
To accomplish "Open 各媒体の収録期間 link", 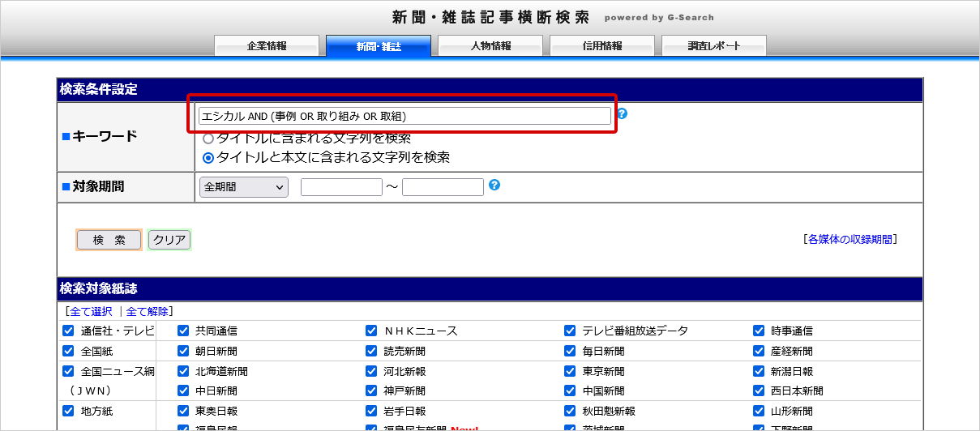I will tap(850, 239).
